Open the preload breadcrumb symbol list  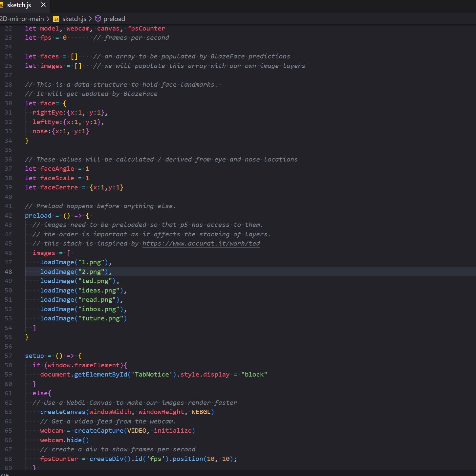114,19
